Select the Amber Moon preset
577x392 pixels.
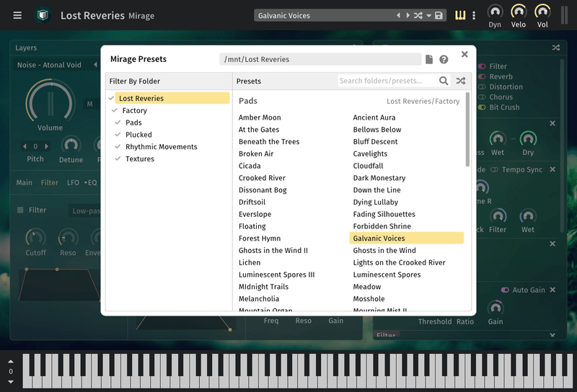(x=260, y=117)
